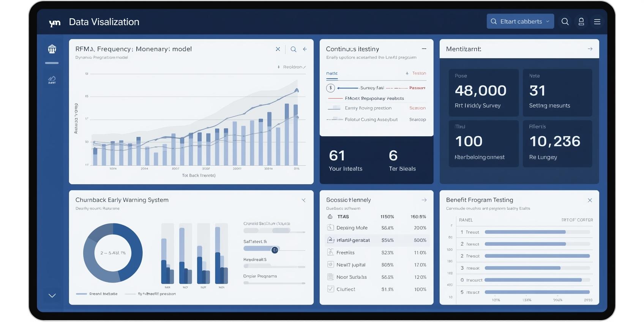Click the Saffatest S slider handle
The image size is (644, 322).
[x=275, y=250]
